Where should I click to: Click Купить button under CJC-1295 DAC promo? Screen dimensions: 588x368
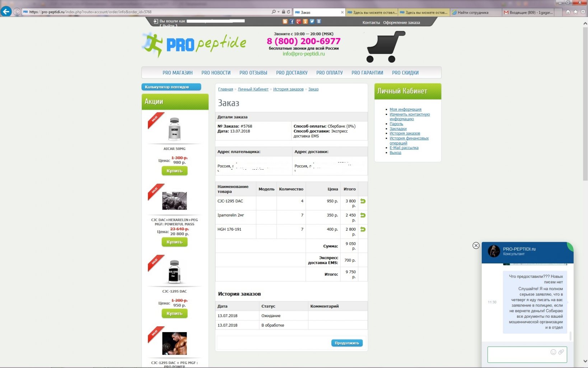174,313
